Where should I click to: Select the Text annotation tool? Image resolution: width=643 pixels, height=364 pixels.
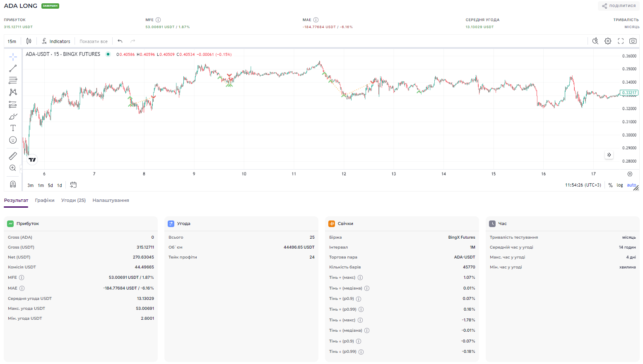(13, 128)
